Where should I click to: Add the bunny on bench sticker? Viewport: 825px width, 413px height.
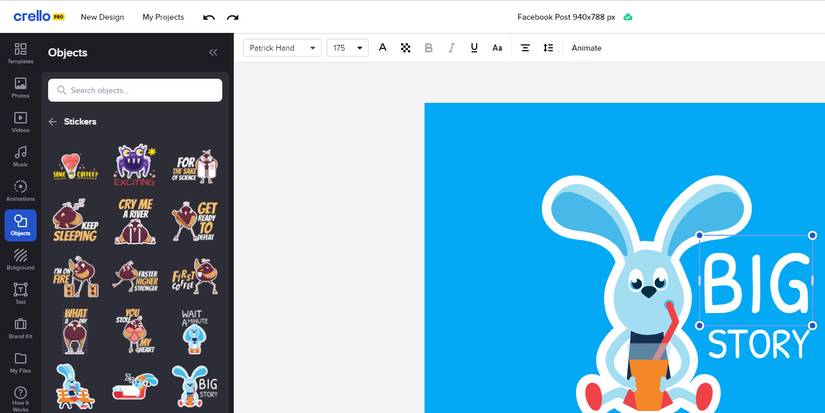[x=75, y=387]
